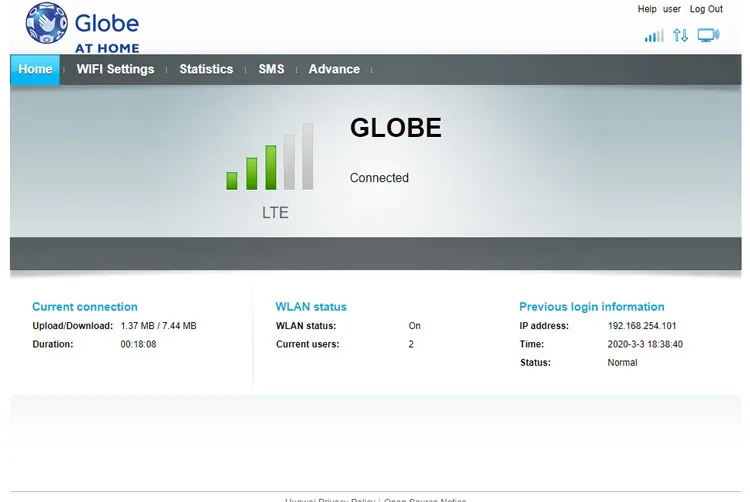Click the Previous login information heading
This screenshot has height=502, width=750.
pyautogui.click(x=592, y=307)
